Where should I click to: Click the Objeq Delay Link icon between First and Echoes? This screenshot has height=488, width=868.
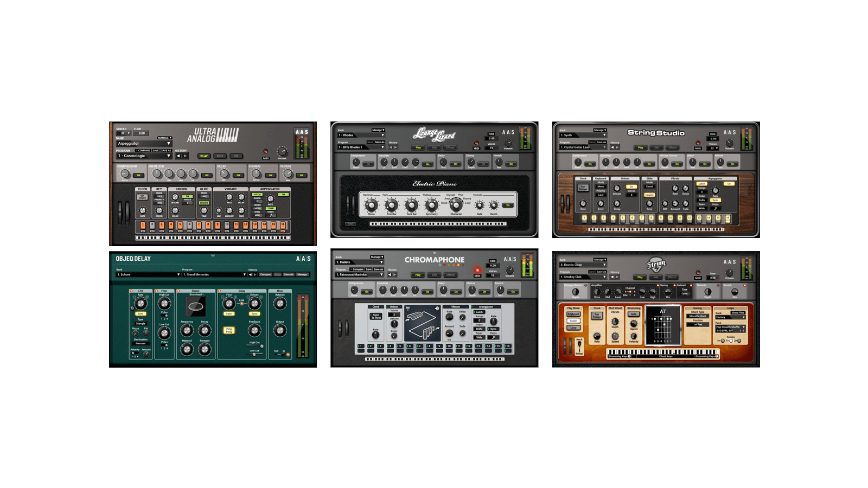click(241, 304)
